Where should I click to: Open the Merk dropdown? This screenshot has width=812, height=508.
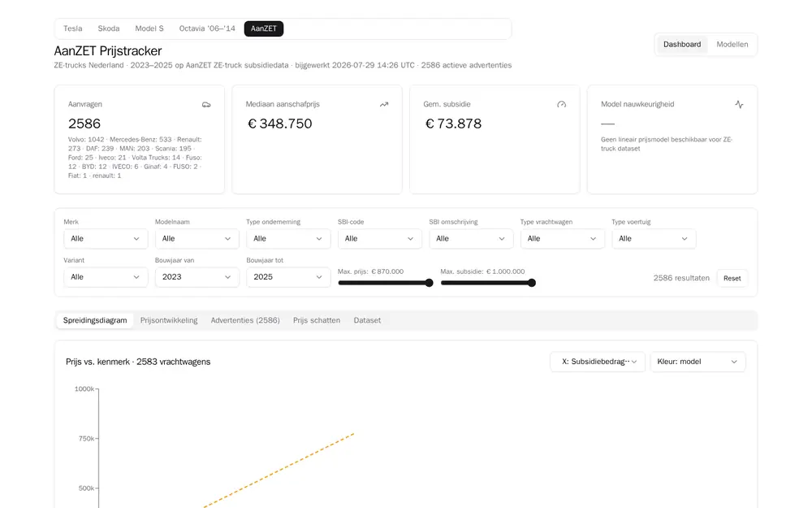[106, 238]
